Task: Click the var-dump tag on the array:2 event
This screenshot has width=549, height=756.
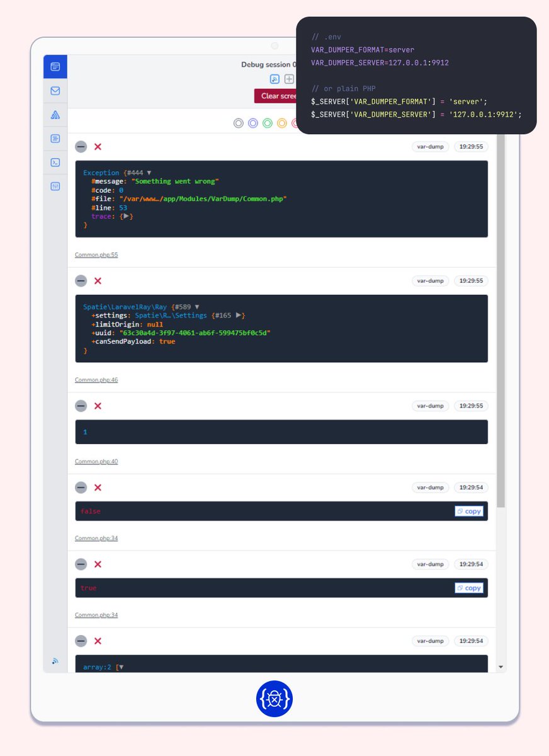Action: coord(431,641)
